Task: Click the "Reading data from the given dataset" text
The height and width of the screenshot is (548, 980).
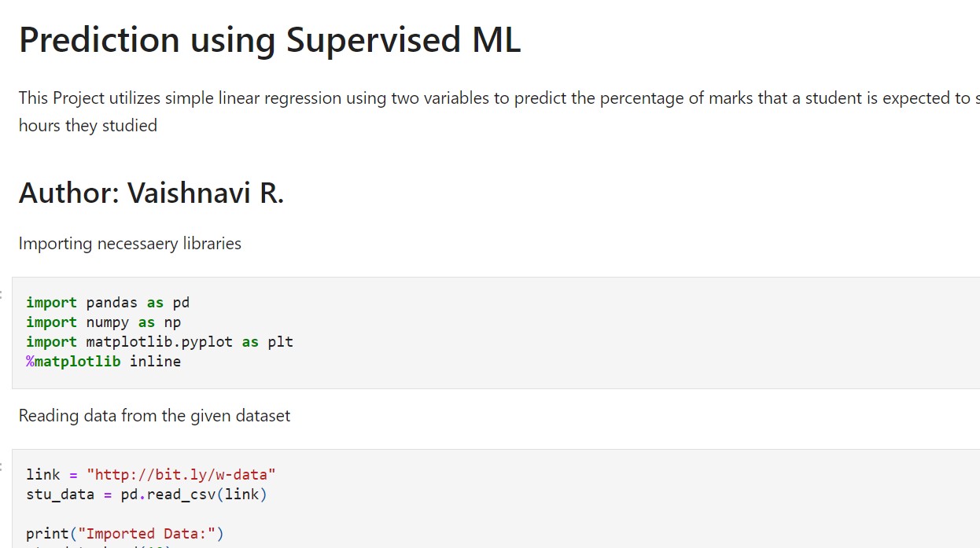Action: point(154,416)
